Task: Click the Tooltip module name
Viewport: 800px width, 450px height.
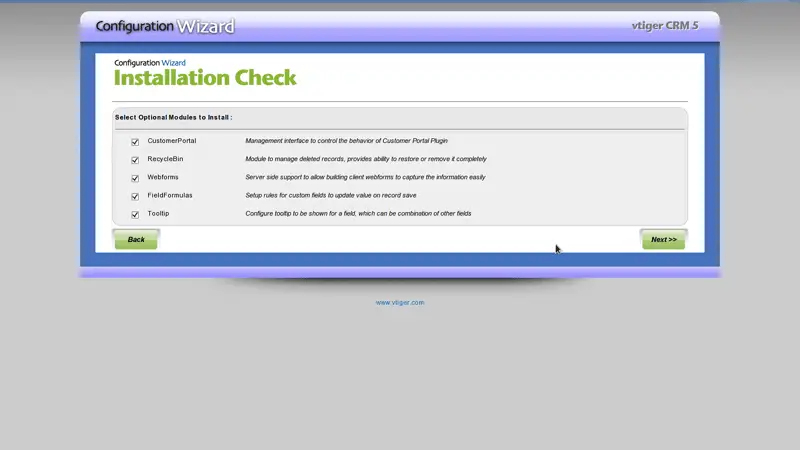Action: 158,214
